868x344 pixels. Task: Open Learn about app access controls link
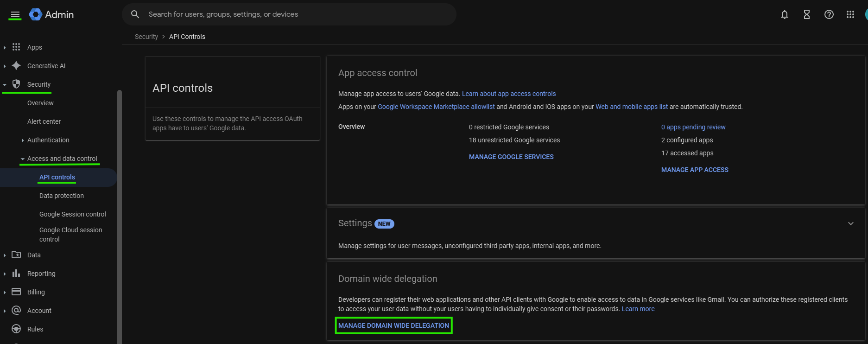coord(509,94)
